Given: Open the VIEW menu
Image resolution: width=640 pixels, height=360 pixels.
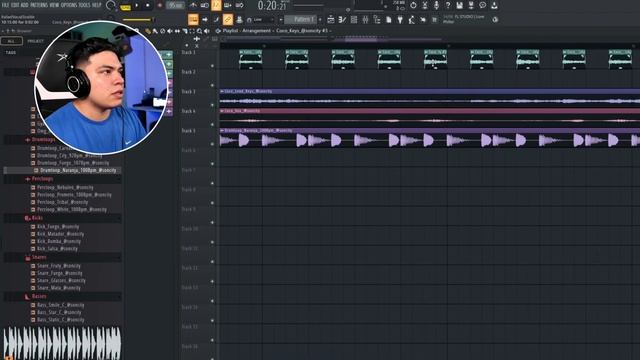Looking at the screenshot, I should (54, 5).
